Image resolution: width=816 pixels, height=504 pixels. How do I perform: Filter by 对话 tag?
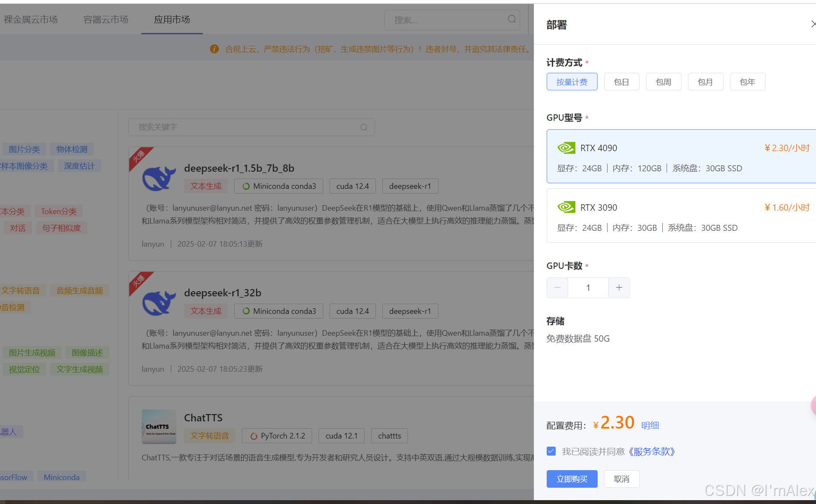[18, 228]
